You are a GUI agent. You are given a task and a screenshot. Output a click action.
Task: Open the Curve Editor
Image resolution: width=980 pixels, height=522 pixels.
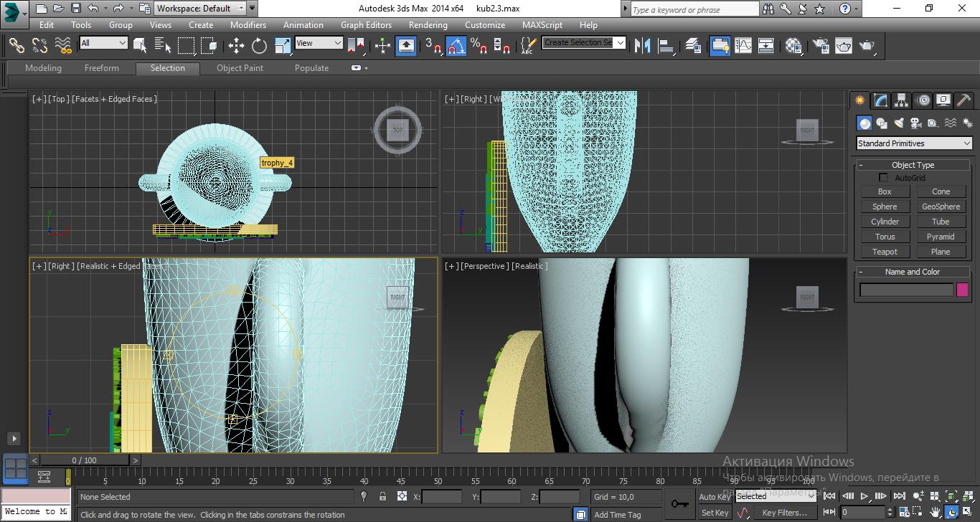743,46
